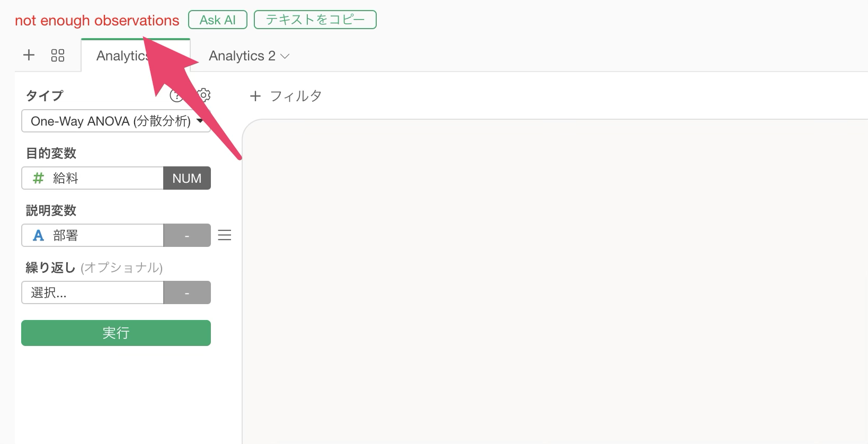Open the 繰り返し 選択... column selector
The width and height of the screenshot is (868, 444).
(x=93, y=292)
